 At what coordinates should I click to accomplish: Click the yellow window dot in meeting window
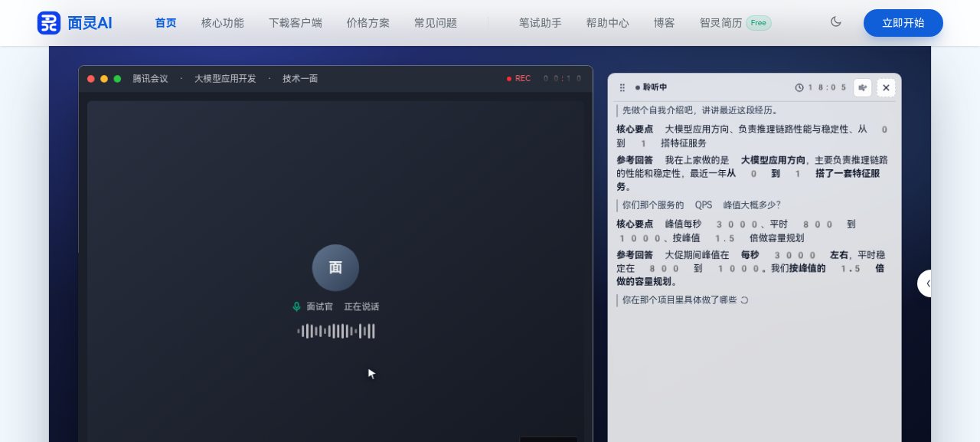[104, 79]
